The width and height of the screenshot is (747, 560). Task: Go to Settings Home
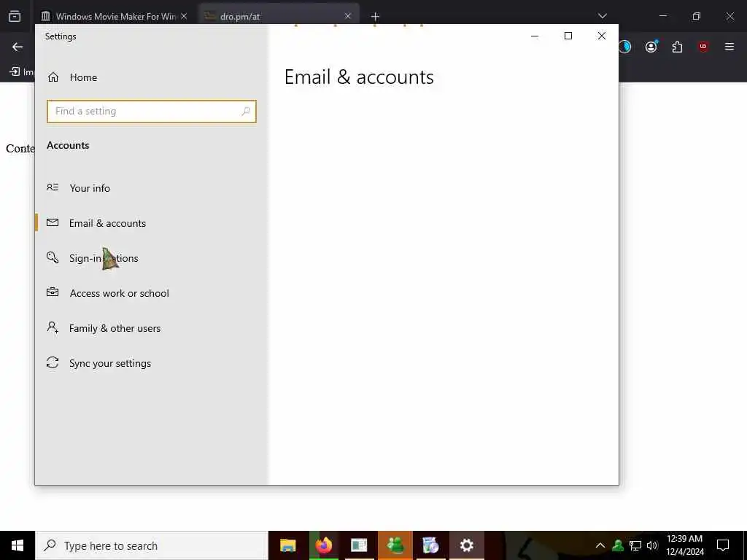(x=152, y=77)
